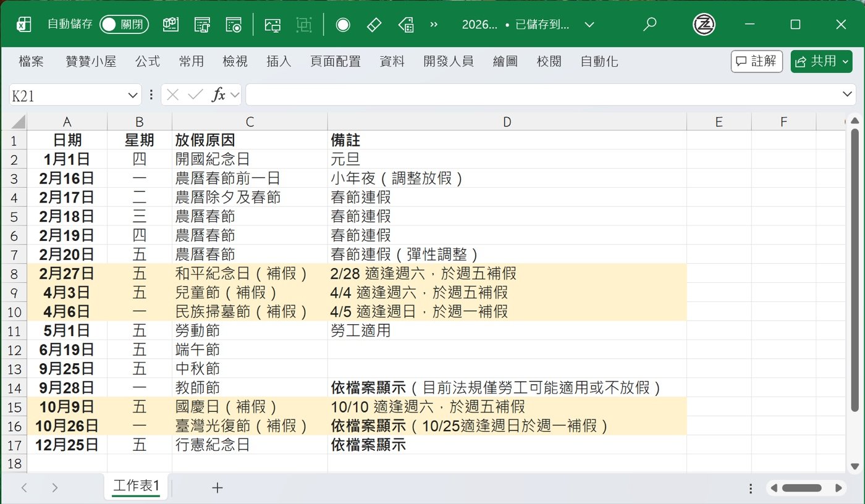Switch to the 頁面配置 ribbon tab
865x504 pixels.
pos(335,61)
